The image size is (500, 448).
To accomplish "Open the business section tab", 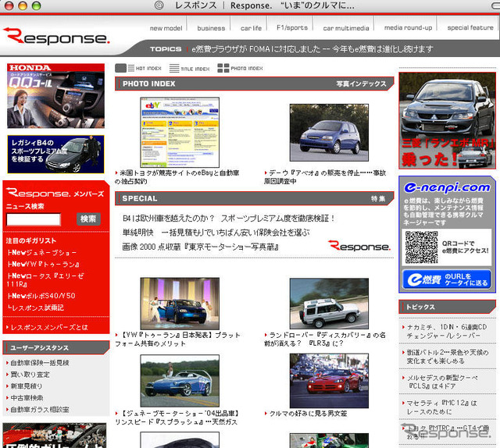I will click(x=211, y=28).
